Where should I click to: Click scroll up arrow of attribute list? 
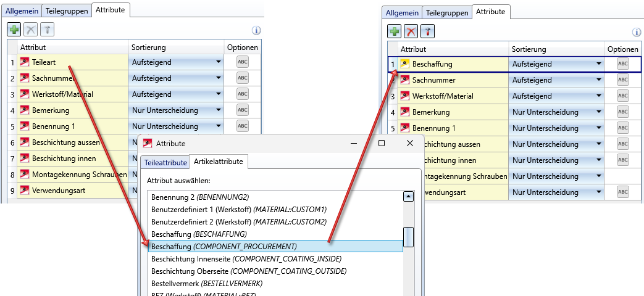pos(408,197)
